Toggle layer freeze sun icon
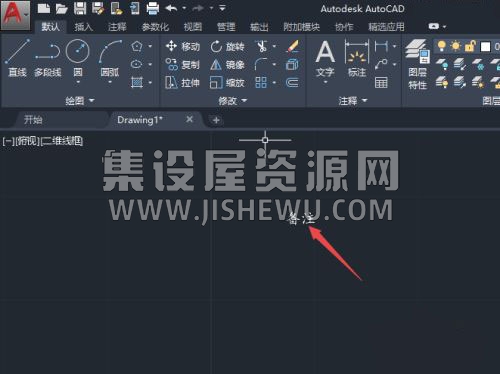Screen dimensions: 500x374 455,46
